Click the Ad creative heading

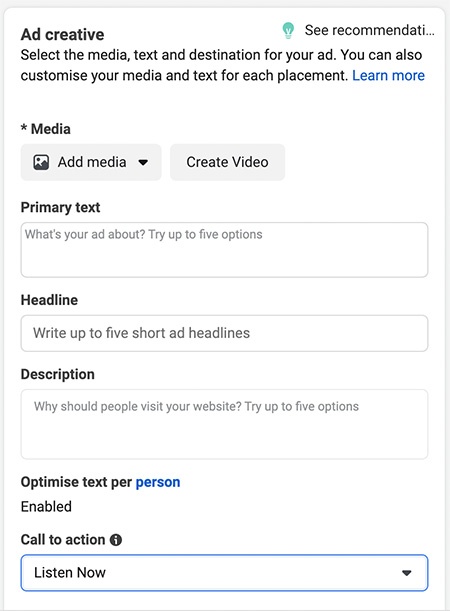point(62,34)
